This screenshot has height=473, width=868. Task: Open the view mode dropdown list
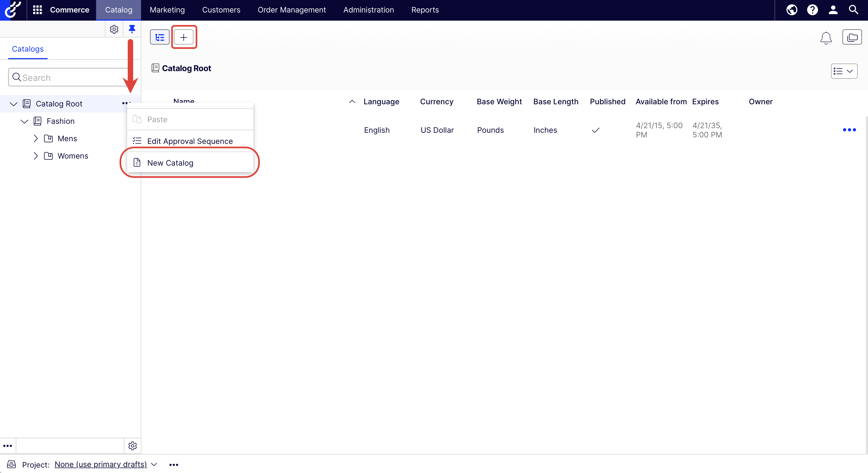(844, 71)
